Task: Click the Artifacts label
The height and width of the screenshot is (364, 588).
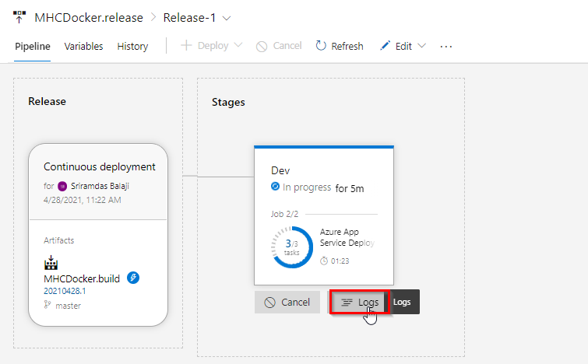Action: click(59, 240)
